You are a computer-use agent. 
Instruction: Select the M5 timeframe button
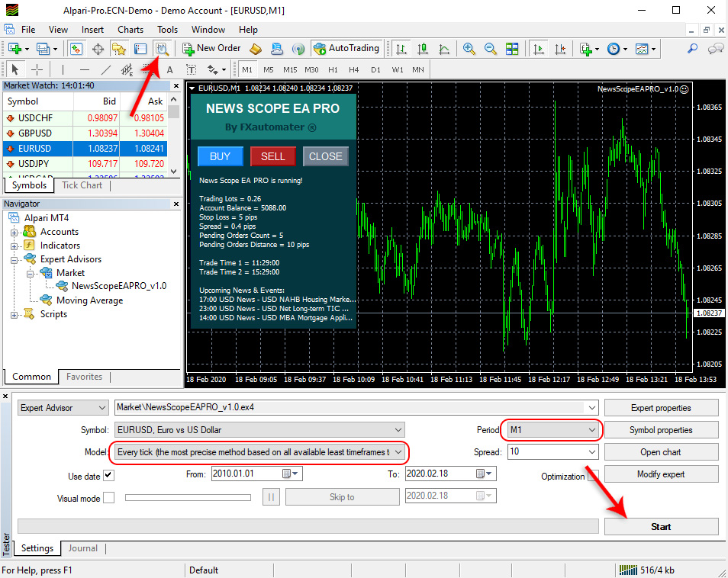point(269,69)
